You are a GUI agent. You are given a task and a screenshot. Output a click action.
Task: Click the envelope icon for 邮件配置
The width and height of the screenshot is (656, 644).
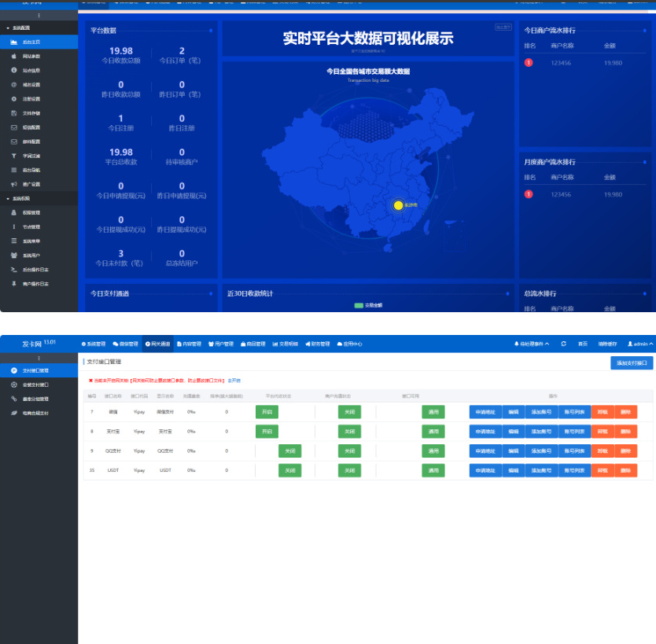(14, 142)
